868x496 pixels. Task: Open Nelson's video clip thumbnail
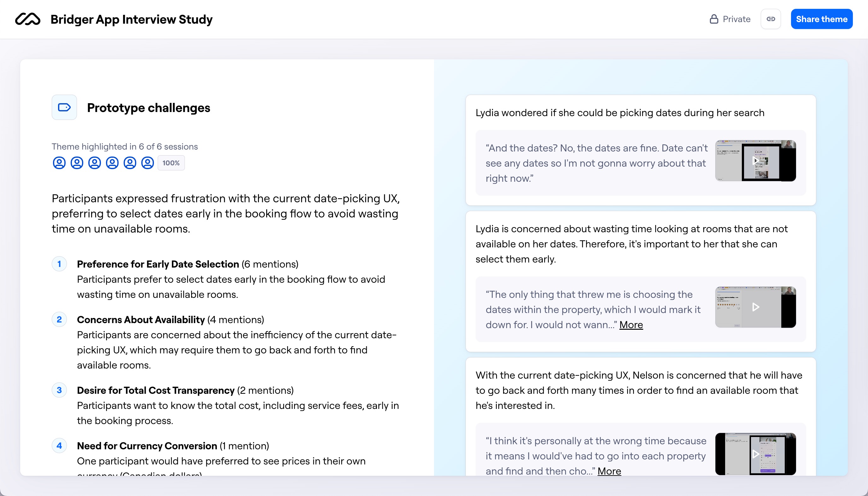pos(755,454)
